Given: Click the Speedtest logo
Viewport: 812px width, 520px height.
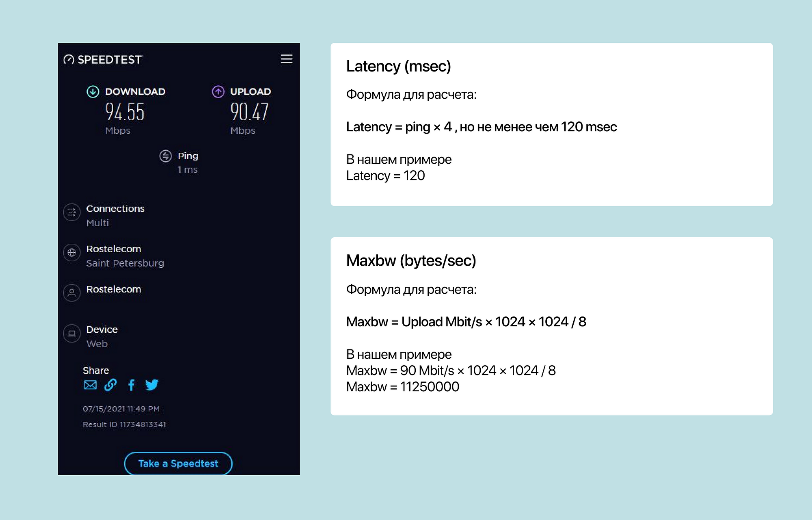Looking at the screenshot, I should 103,59.
